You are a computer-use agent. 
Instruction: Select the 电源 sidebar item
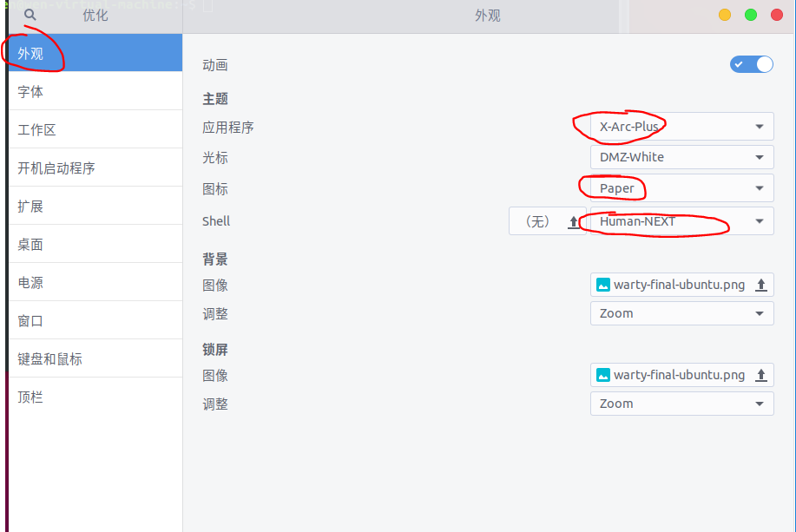pyautogui.click(x=95, y=282)
